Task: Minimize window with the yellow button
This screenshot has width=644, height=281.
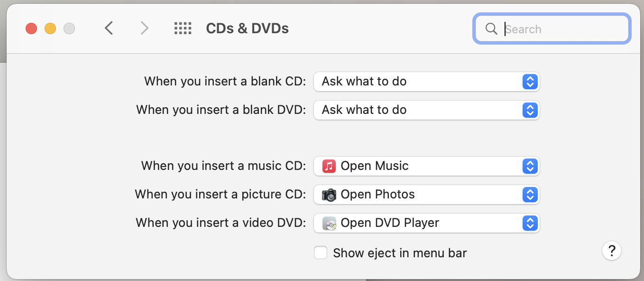Action: point(50,28)
